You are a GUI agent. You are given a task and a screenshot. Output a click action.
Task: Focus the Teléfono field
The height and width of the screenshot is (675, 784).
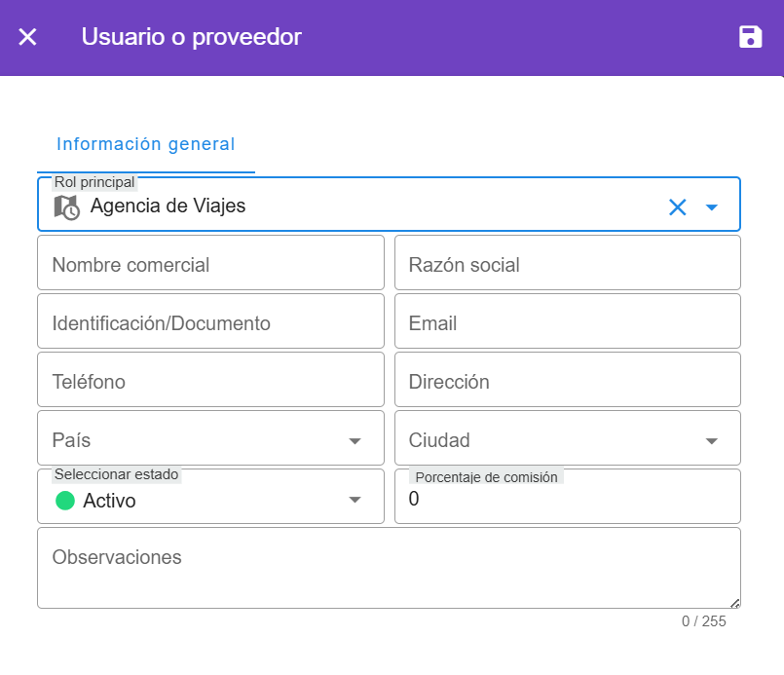(210, 382)
